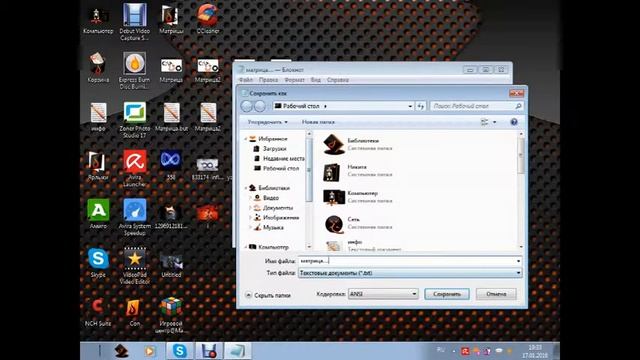Select Рабочий стол in the navigation pane

click(x=277, y=168)
